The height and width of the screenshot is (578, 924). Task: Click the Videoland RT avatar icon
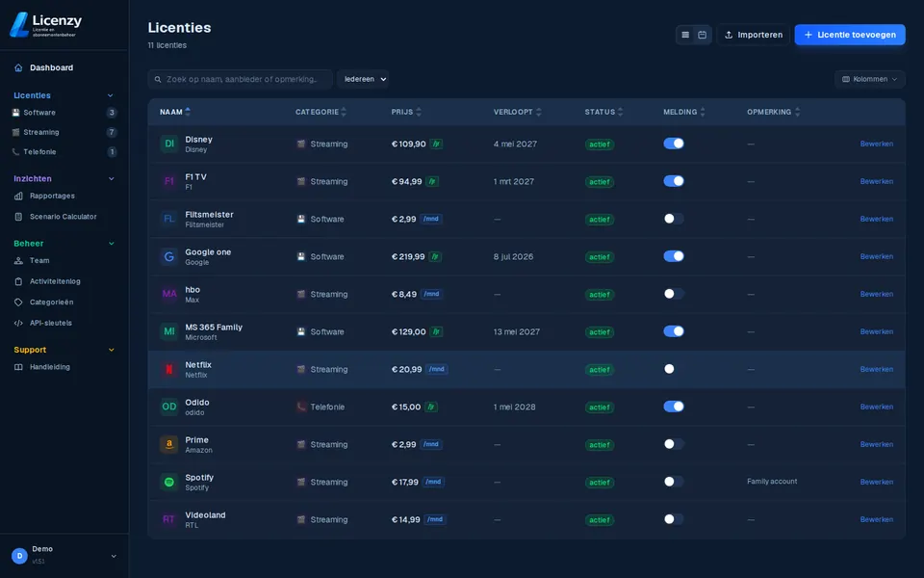169,519
